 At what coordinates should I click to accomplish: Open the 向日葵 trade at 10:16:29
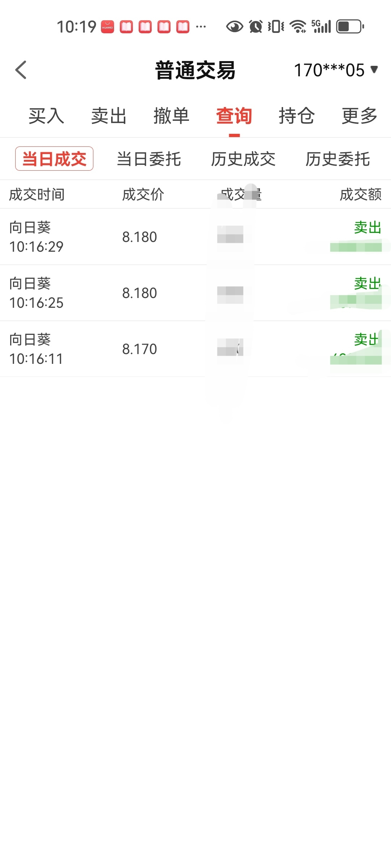(195, 237)
